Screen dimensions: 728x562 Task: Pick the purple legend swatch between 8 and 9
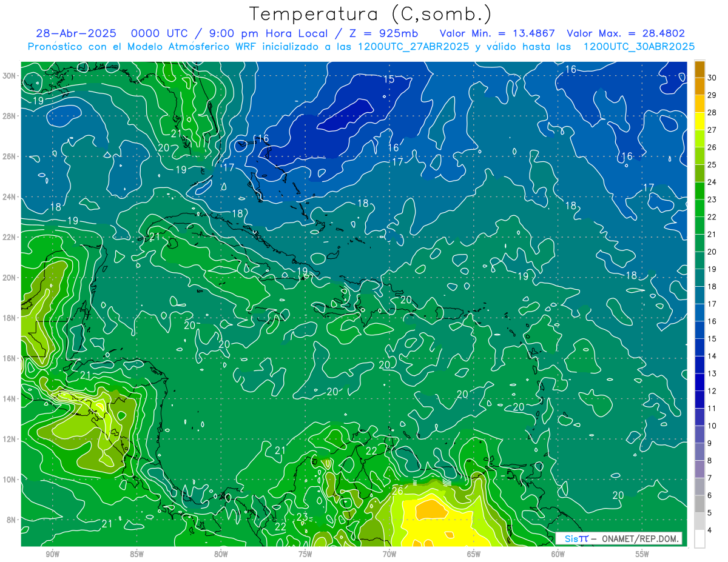point(699,452)
